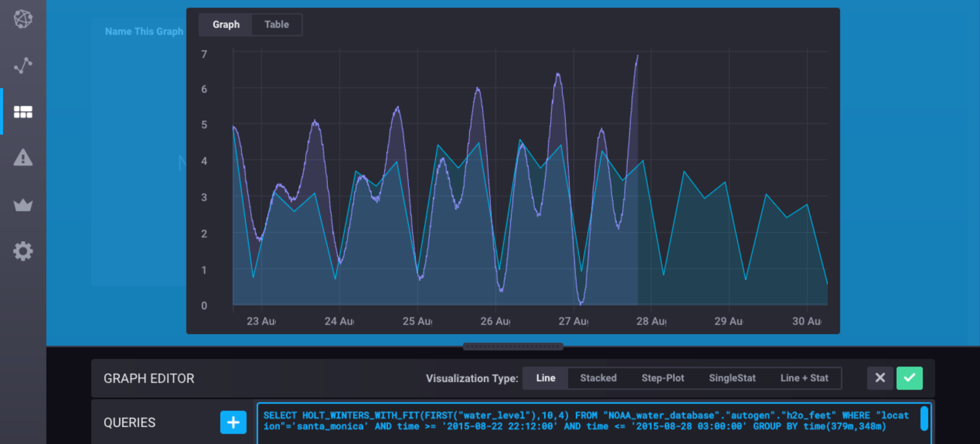Screen dimensions: 980x444
Task: Select Step-Plot visualization type
Action: point(662,378)
